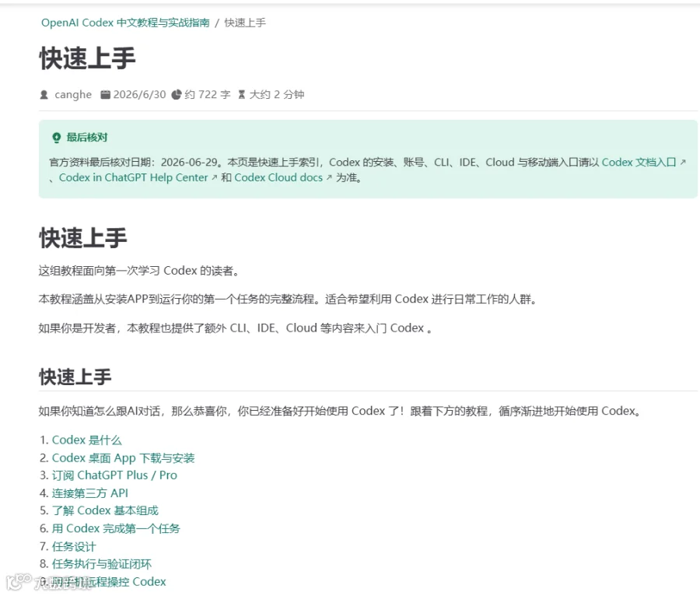Click the paragraph starting 本教程涵盖从安装APP
The image size is (700, 596).
pyautogui.click(x=288, y=299)
